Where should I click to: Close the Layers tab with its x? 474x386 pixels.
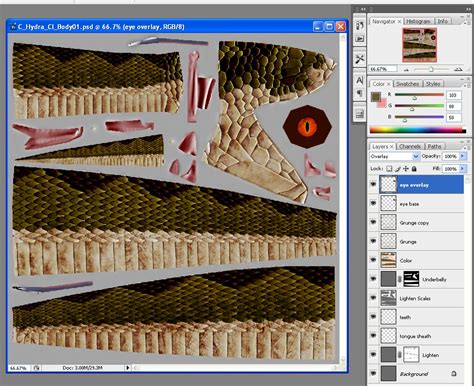click(x=392, y=147)
